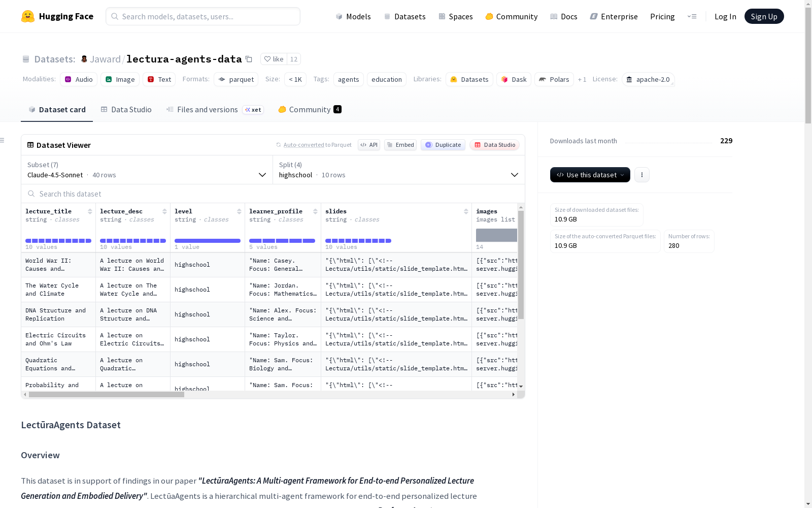The width and height of the screenshot is (812, 508).
Task: Sort the level column
Action: tap(239, 211)
